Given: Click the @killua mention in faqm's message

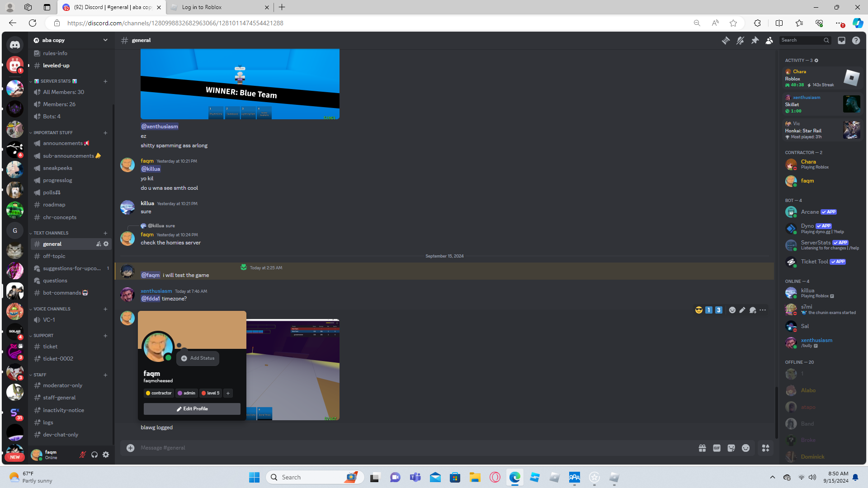Looking at the screenshot, I should (151, 169).
